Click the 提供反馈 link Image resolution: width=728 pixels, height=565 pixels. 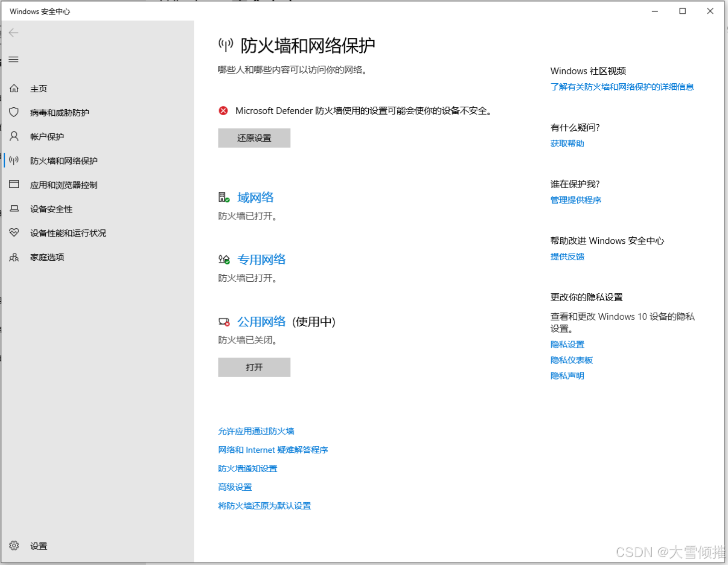point(567,257)
